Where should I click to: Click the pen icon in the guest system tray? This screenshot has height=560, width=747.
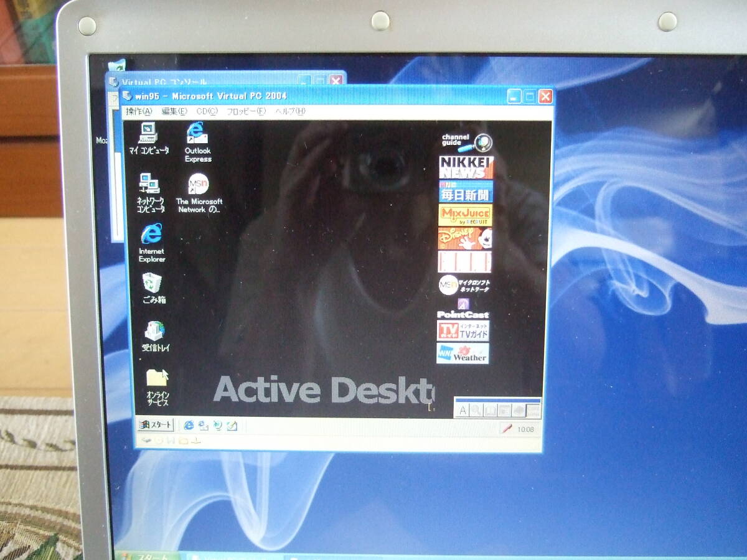pyautogui.click(x=509, y=429)
